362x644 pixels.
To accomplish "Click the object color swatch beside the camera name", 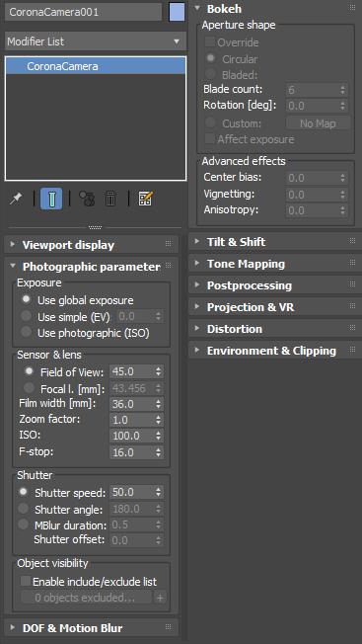I will [x=177, y=12].
